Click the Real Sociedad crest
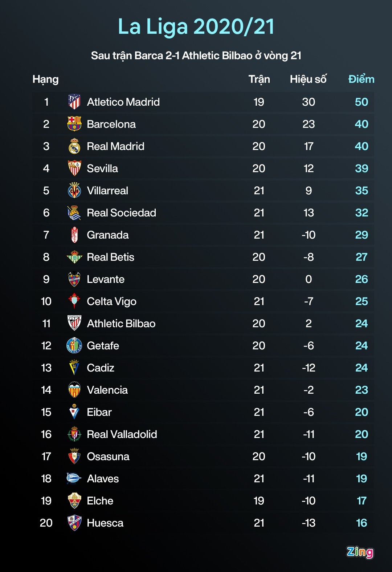Viewport: 392px width, 572px height. [x=74, y=213]
